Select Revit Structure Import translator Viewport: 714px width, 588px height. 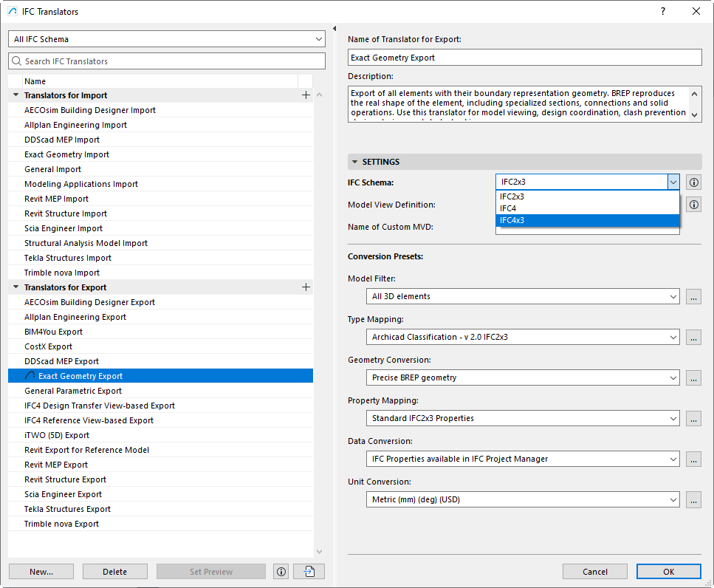tap(161, 213)
